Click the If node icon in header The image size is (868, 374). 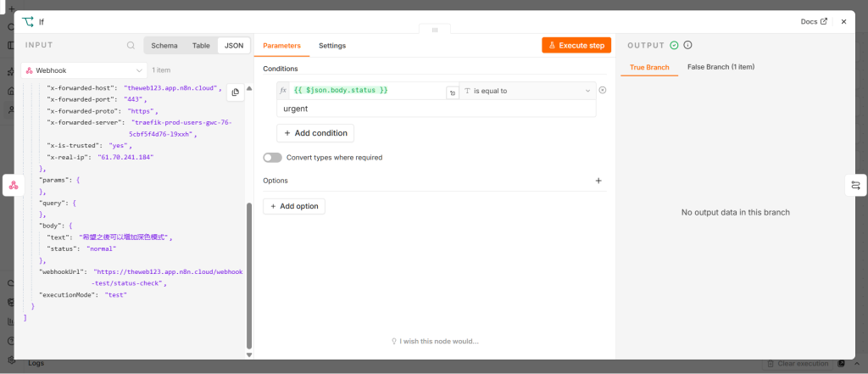tap(28, 22)
